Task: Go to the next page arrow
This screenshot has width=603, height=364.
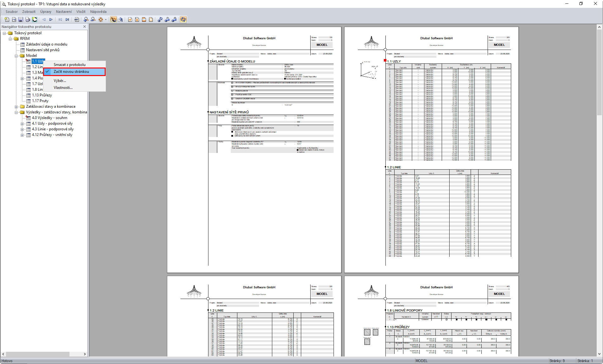Action: pos(51,19)
